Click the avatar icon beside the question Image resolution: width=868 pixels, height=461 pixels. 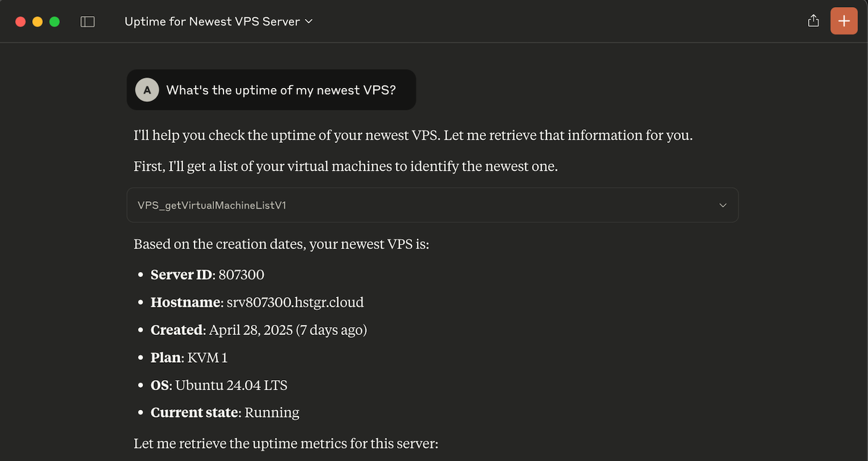[x=147, y=90]
